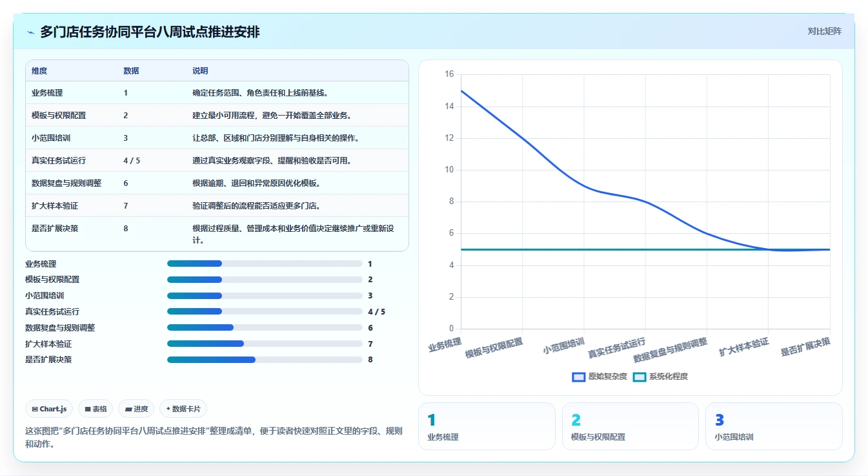868x476 pixels.
Task: Click the 是否扩展决策 x-axis label on chart
Action: pos(805,347)
